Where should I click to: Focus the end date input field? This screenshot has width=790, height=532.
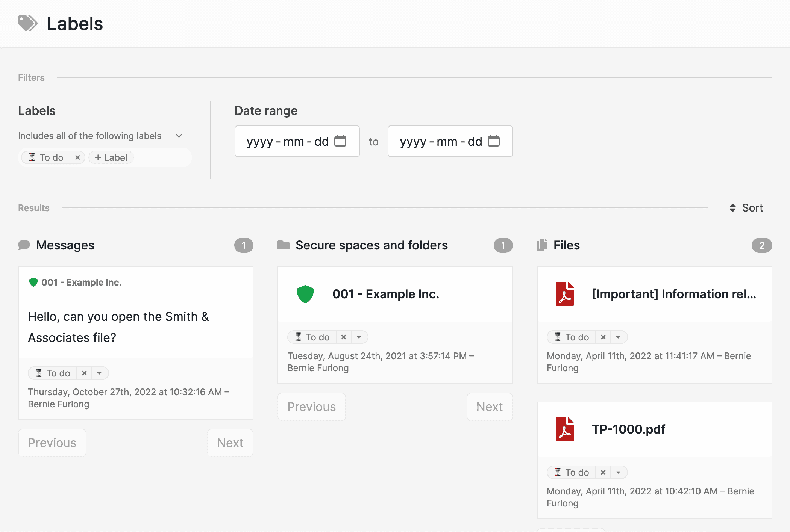450,141
